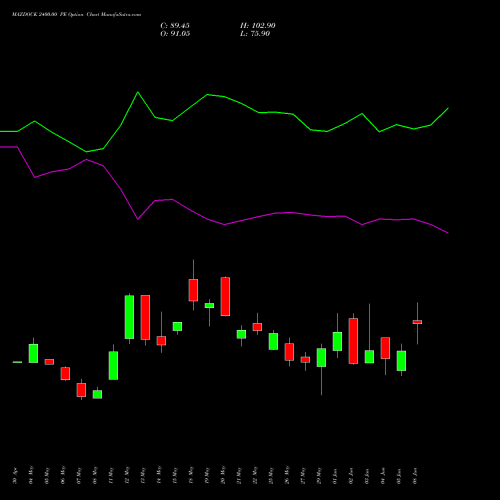Click the red candle on 18 May
This screenshot has height=500, width=500.
tap(193, 290)
